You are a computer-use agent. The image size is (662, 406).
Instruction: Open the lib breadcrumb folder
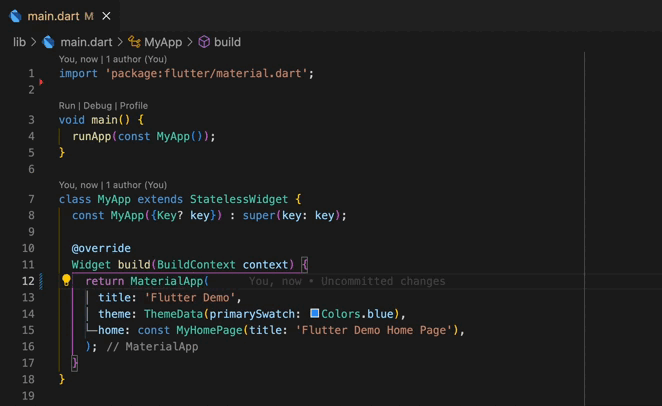click(x=19, y=42)
